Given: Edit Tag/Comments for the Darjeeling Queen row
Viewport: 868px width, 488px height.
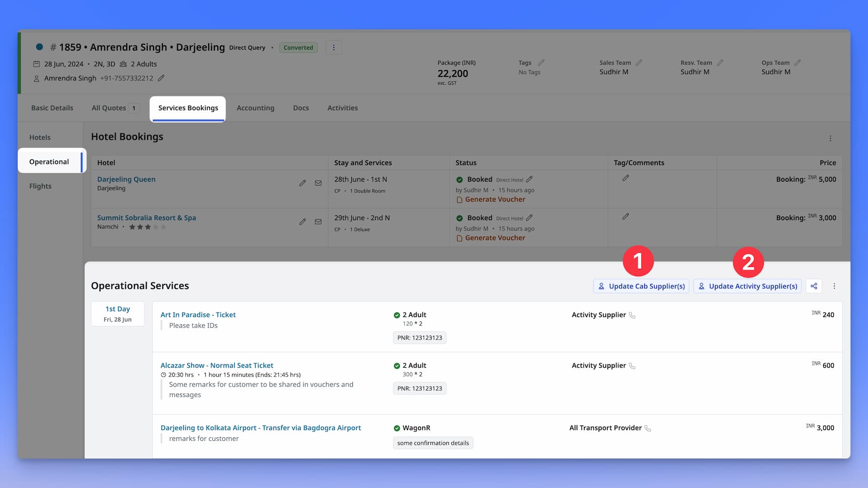Looking at the screenshot, I should pos(625,177).
